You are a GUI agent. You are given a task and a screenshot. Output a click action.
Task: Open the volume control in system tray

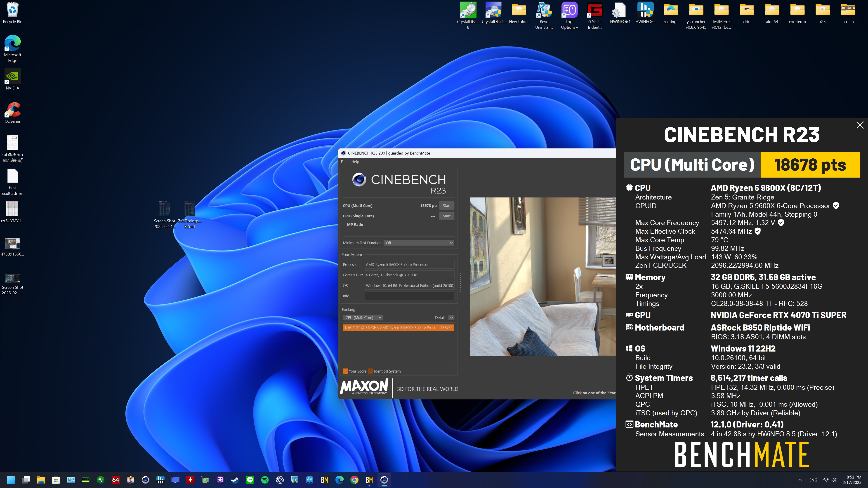point(834,480)
